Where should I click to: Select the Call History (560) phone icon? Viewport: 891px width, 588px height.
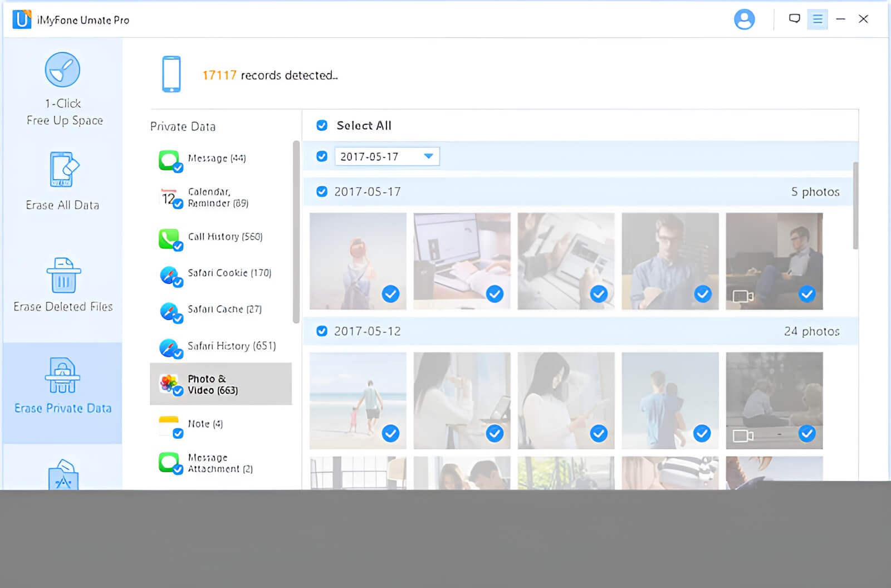[170, 239]
